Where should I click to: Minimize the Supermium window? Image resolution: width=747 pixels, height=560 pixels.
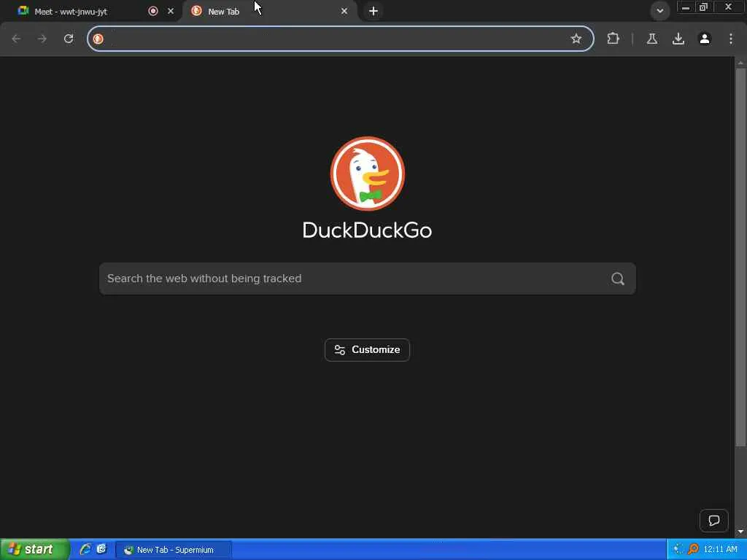[686, 7]
